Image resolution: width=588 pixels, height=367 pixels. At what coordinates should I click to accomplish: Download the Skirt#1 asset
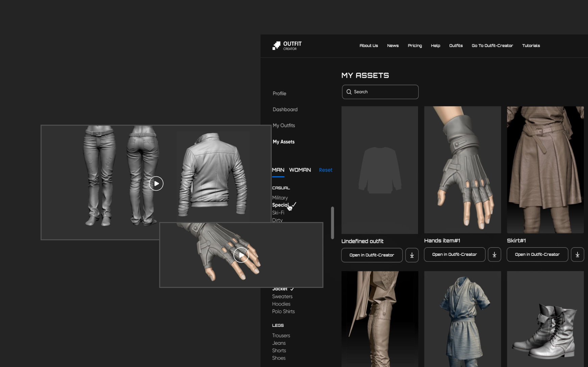(x=577, y=254)
